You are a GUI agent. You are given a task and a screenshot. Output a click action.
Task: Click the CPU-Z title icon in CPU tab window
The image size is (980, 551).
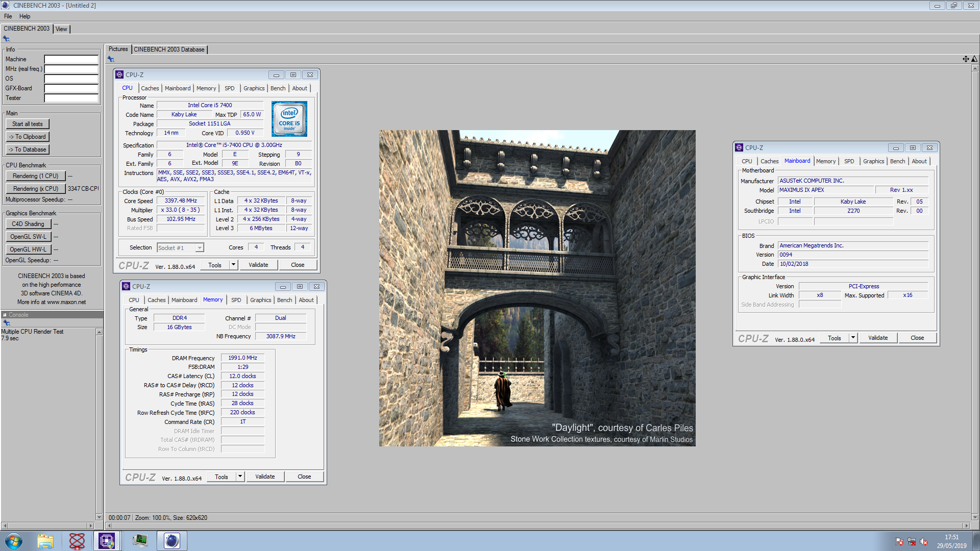click(119, 74)
